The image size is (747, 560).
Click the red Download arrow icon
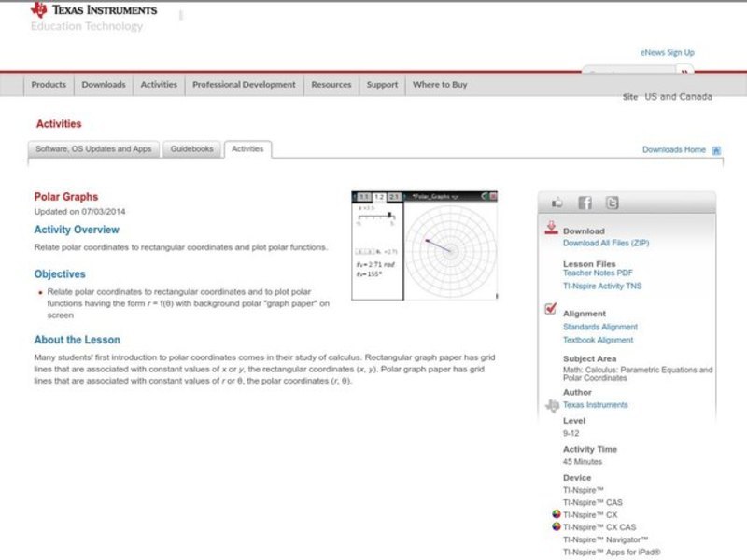point(551,225)
